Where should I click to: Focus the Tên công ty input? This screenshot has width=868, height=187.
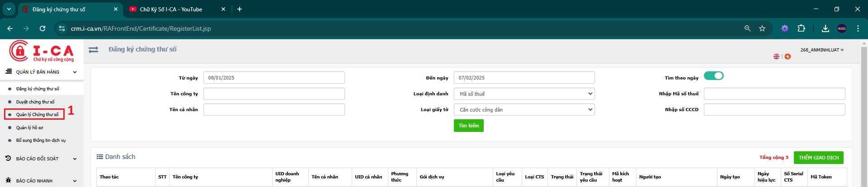274,93
